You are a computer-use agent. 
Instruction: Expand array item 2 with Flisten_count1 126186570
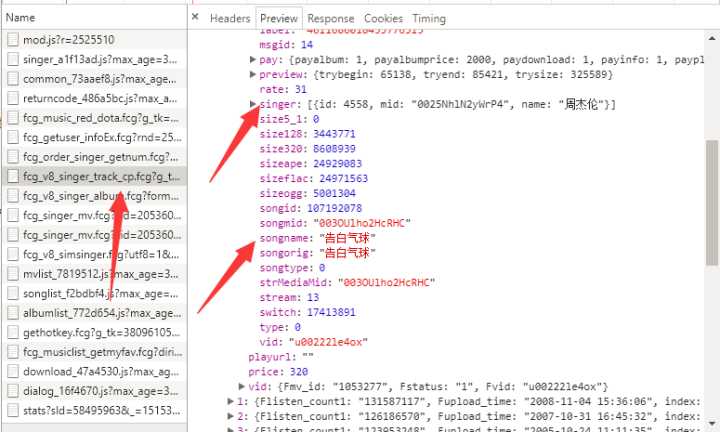(x=231, y=416)
